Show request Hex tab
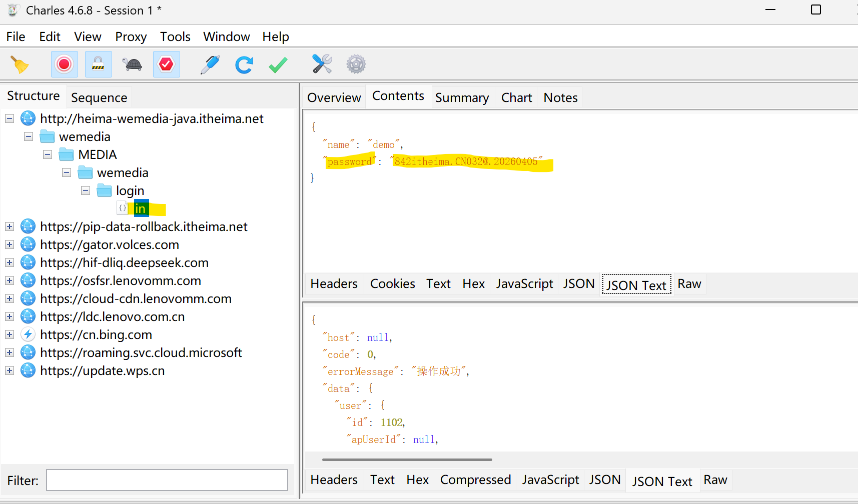The image size is (858, 504). coord(473,284)
